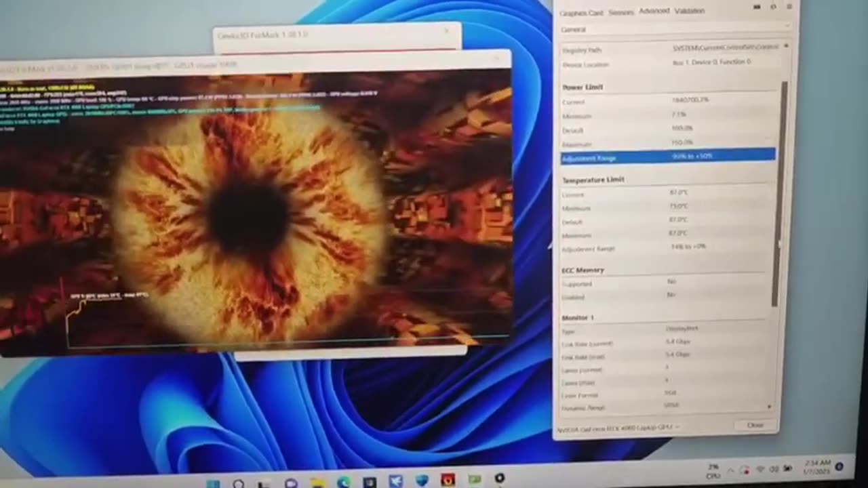Open the blue shield app on the taskbar
868x488 pixels.
pos(422,481)
